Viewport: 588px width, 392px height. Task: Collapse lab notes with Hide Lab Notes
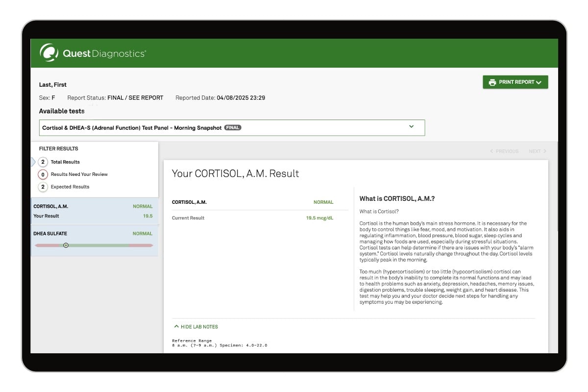(199, 327)
